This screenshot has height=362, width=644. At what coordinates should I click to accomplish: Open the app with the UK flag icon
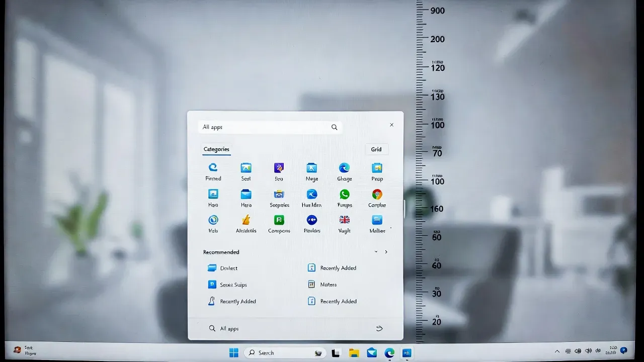[x=344, y=220]
